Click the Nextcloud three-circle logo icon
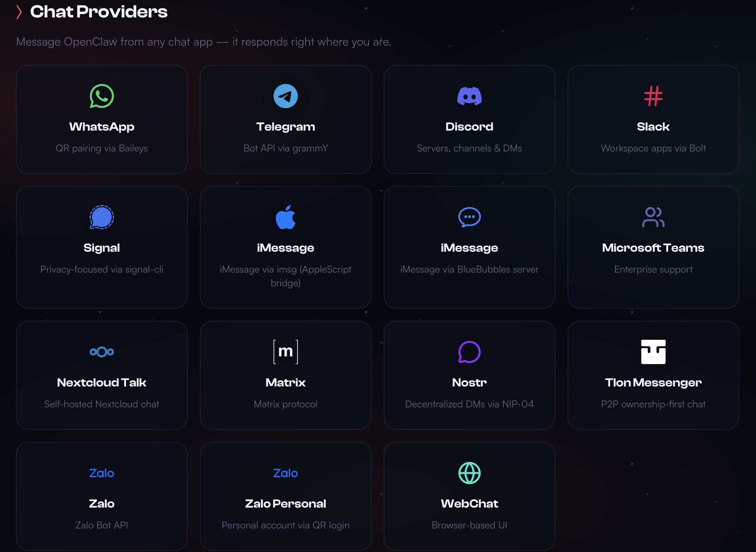Viewport: 756px width, 552px height. point(101,352)
